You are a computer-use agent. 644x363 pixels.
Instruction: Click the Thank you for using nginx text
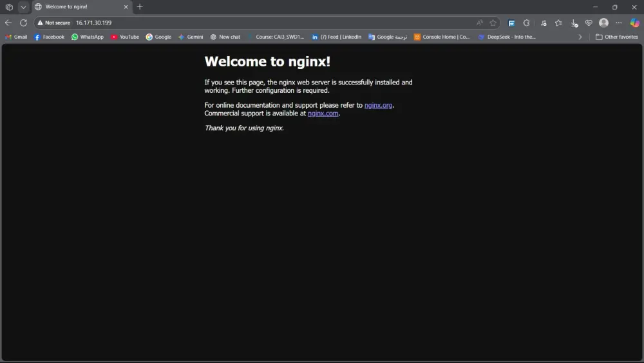coord(244,128)
